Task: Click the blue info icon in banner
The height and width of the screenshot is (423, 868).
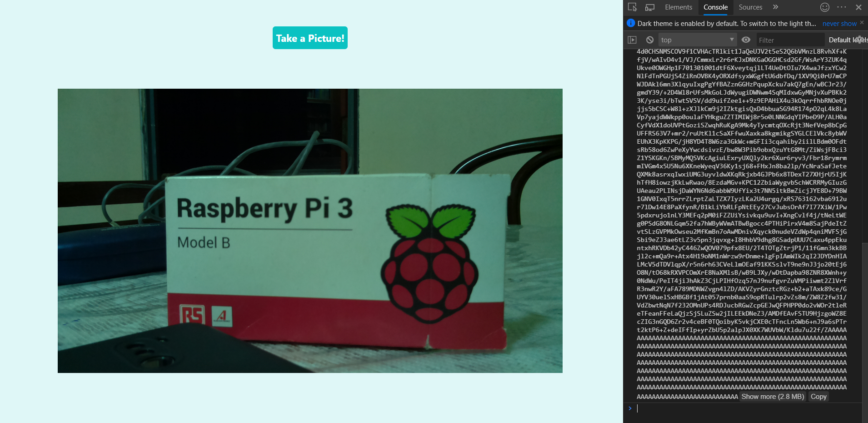Action: coord(631,23)
